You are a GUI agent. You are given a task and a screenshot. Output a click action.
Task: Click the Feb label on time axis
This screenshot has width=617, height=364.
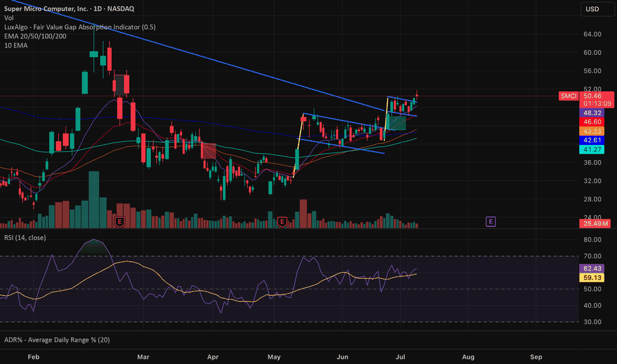pyautogui.click(x=34, y=357)
